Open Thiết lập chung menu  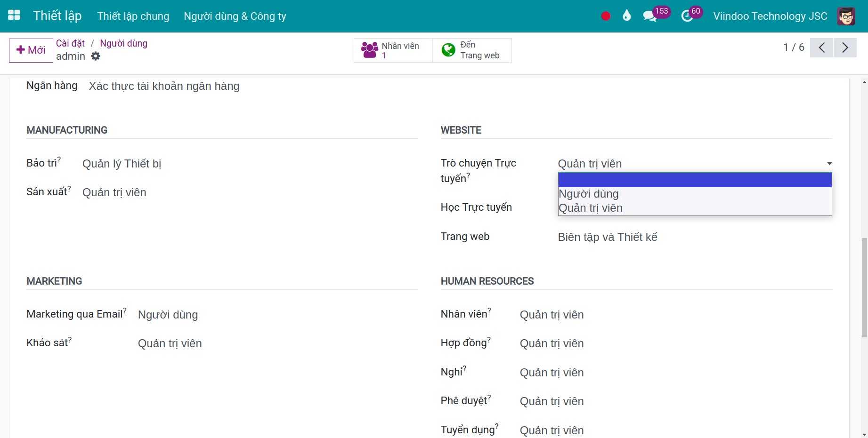pos(133,16)
